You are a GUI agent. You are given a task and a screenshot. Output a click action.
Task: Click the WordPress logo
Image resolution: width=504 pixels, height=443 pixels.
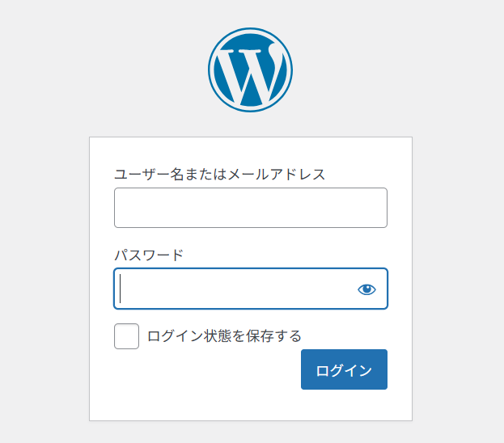(x=250, y=70)
